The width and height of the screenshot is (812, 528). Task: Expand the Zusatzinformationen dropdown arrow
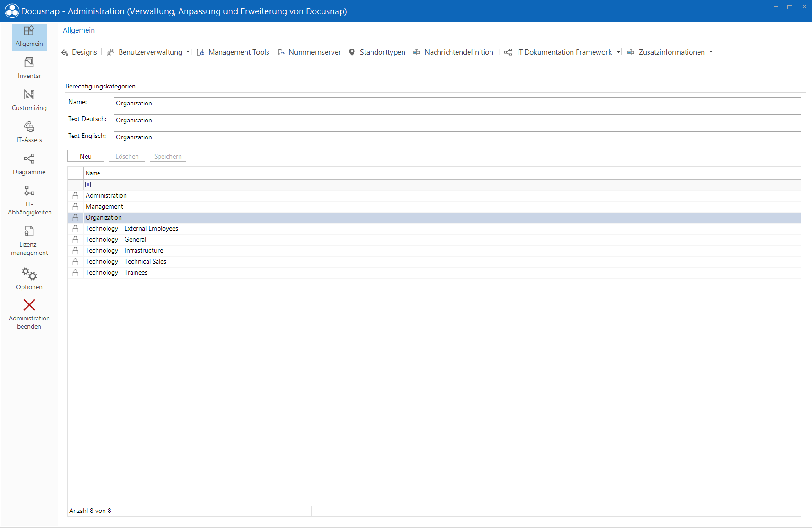[711, 52]
